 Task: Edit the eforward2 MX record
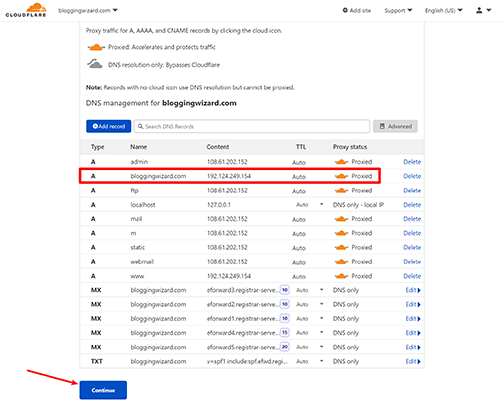(x=413, y=305)
